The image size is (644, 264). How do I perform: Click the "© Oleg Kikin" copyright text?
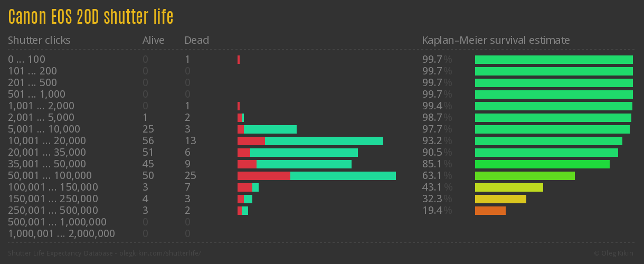point(615,253)
